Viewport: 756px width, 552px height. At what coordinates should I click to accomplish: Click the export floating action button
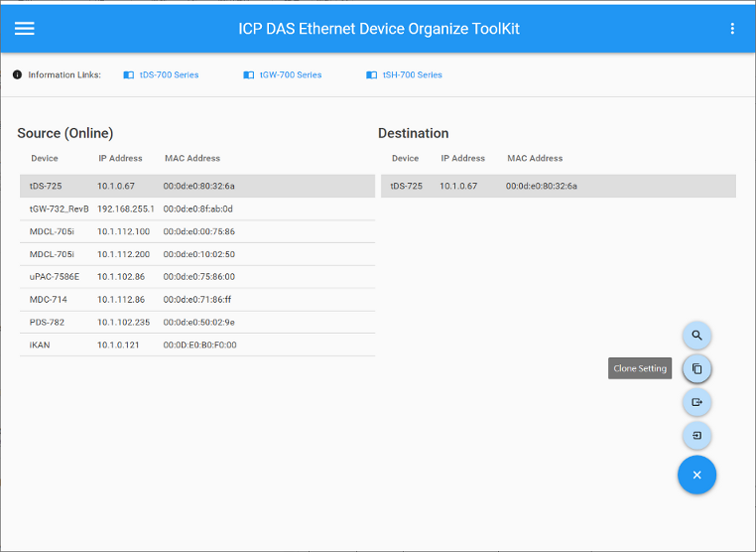(696, 402)
